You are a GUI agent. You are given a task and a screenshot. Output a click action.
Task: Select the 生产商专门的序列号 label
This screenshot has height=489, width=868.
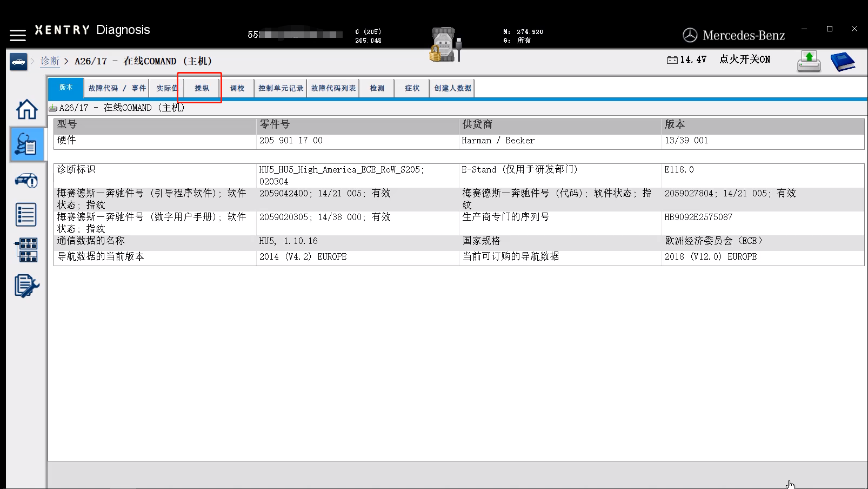click(506, 217)
